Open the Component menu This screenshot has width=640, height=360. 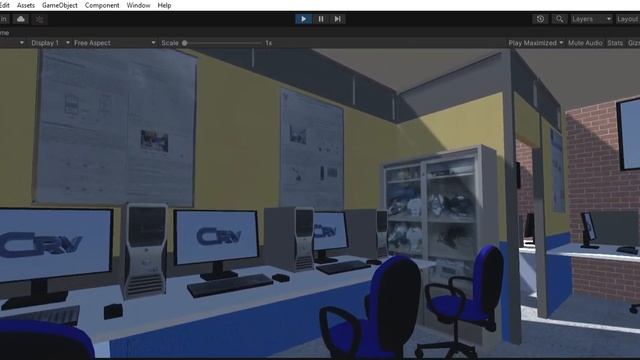point(102,5)
